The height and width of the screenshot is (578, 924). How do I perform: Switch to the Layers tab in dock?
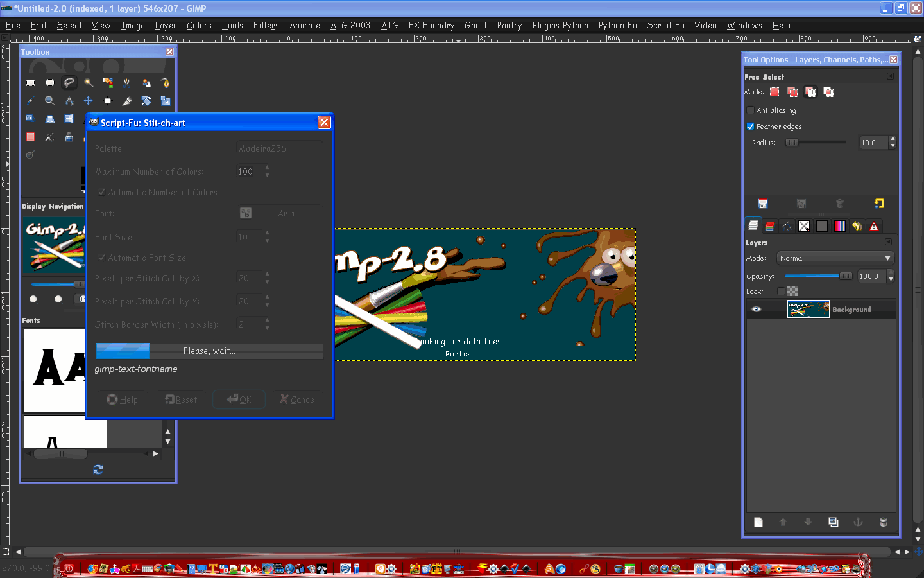click(753, 225)
